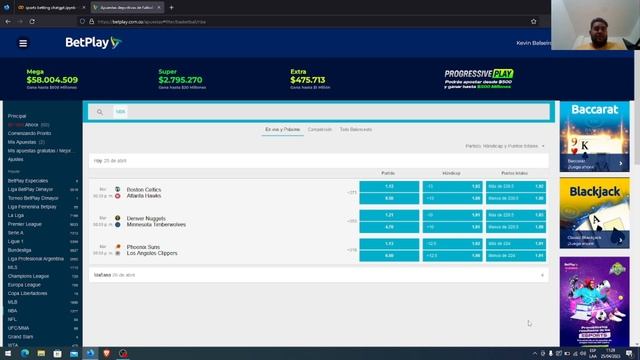
Task: Select Los Angeles Clippers +12.5 handicap odds
Action: [452, 256]
